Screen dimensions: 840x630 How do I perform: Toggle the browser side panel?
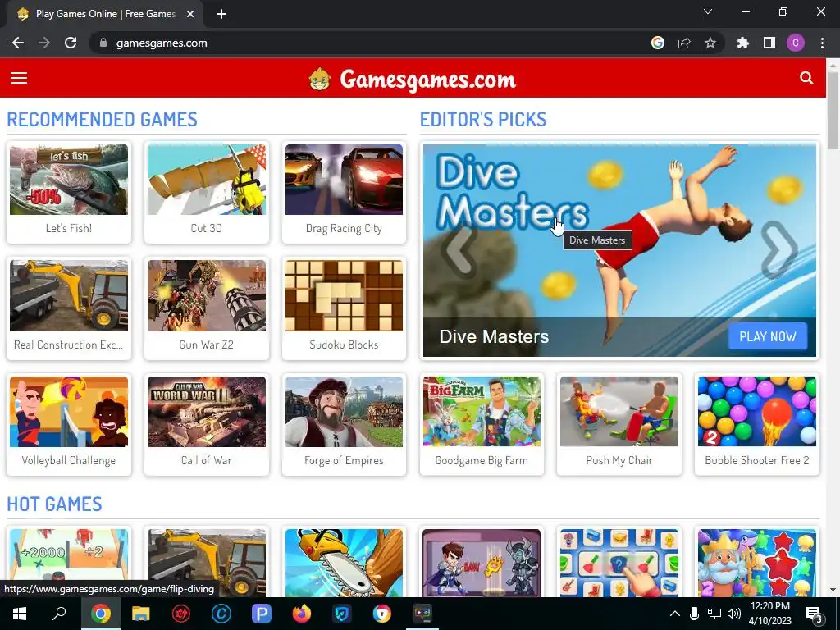[x=769, y=43]
